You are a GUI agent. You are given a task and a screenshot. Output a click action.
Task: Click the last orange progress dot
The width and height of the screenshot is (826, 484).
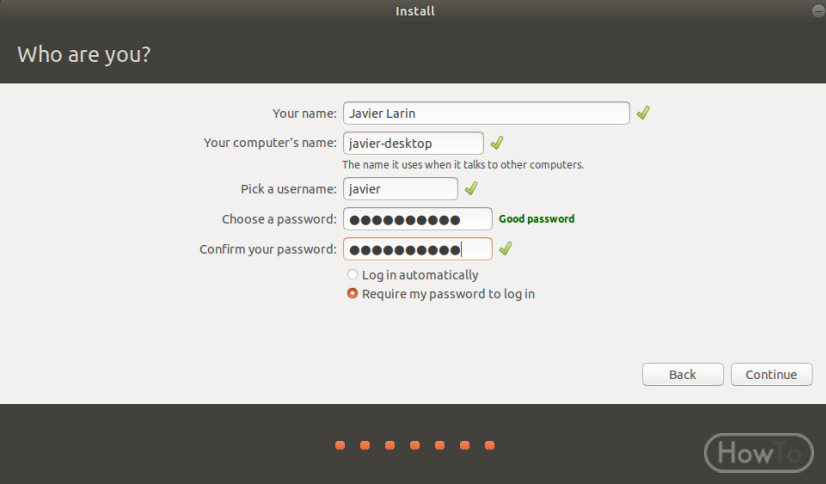pos(489,445)
